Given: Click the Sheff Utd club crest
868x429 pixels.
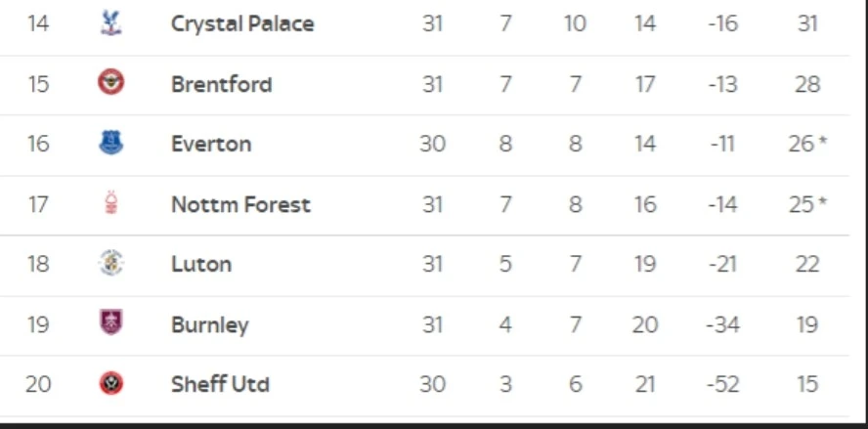Looking at the screenshot, I should pos(111,384).
